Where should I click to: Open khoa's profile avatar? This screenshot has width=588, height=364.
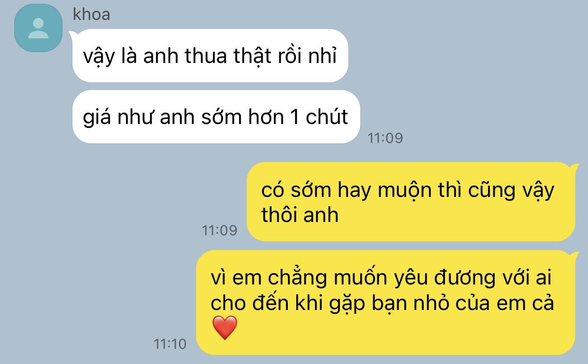click(38, 28)
